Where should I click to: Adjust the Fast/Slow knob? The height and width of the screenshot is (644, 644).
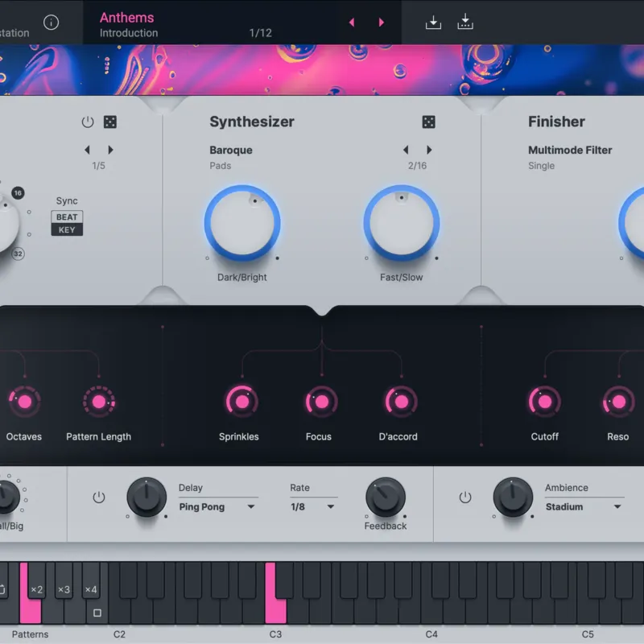click(401, 223)
